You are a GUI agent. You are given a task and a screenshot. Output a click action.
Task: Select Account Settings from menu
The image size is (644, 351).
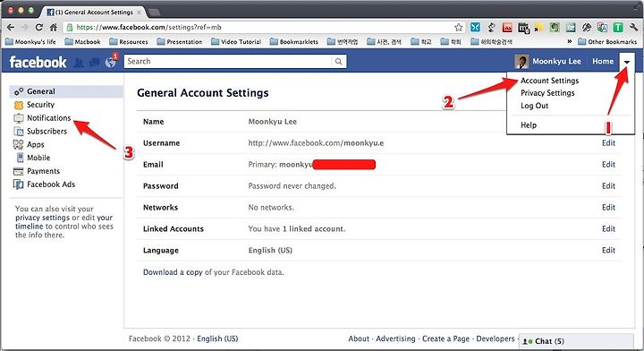[x=549, y=81]
